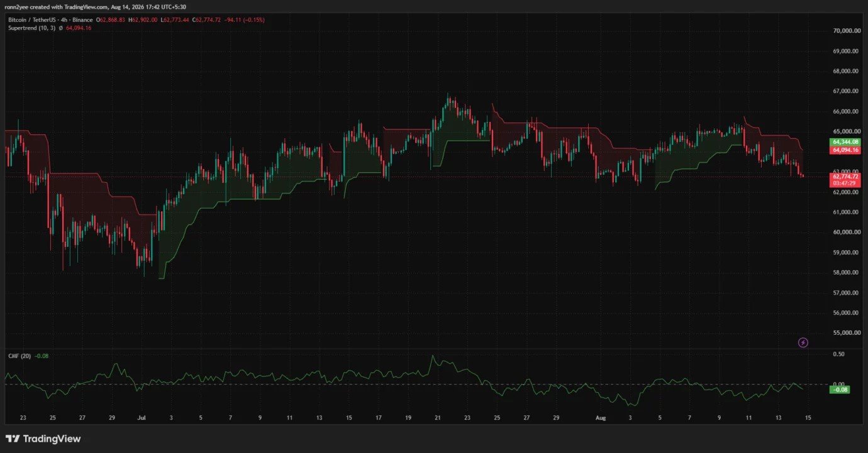This screenshot has width=868, height=453.
Task: Click the Supertrend hidden-value Ø symbol
Action: (60, 28)
